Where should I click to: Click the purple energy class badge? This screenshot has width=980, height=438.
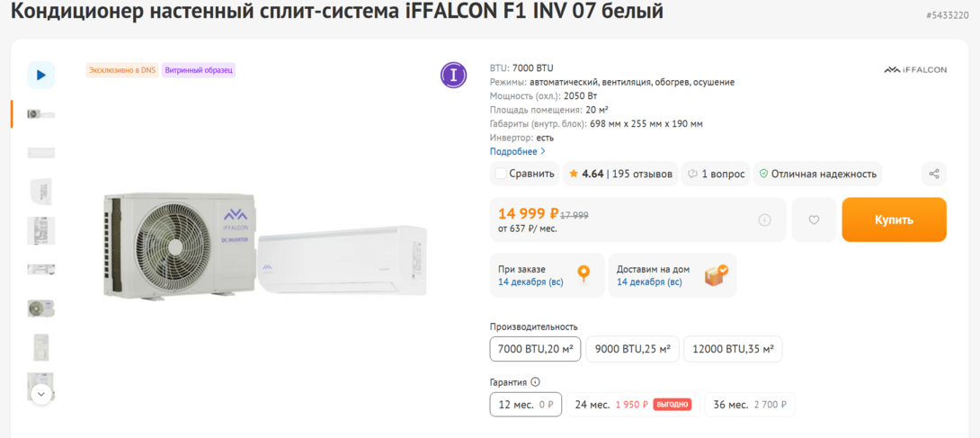click(453, 76)
